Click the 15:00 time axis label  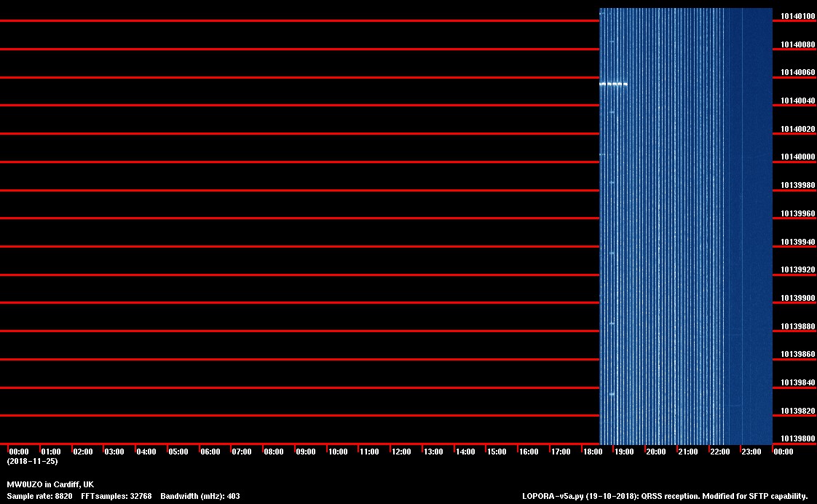(x=497, y=452)
